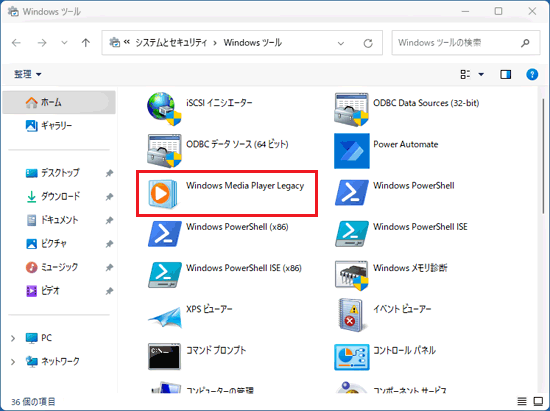Open the Windows PowerShell ISE icon
Viewport: 550px width, 411px height.
351,234
